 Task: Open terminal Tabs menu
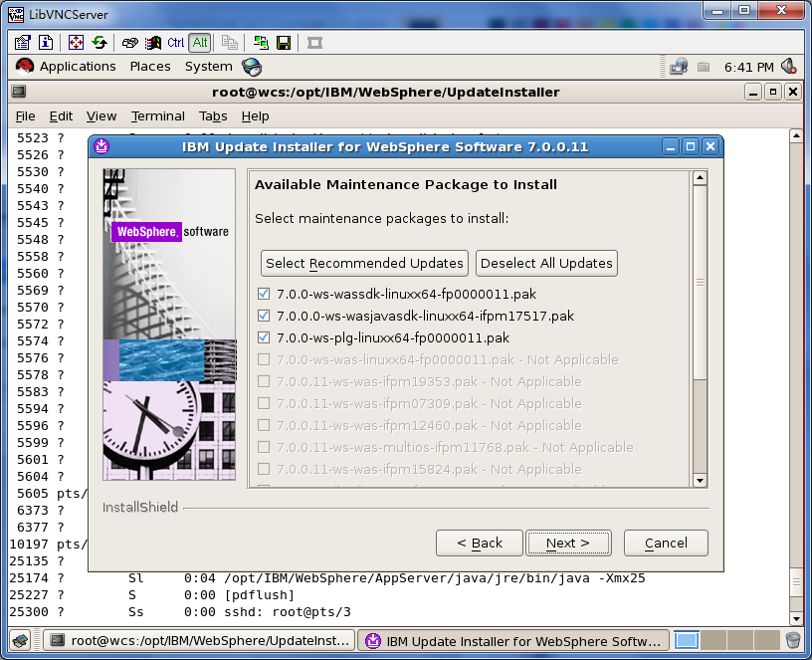coord(213,116)
